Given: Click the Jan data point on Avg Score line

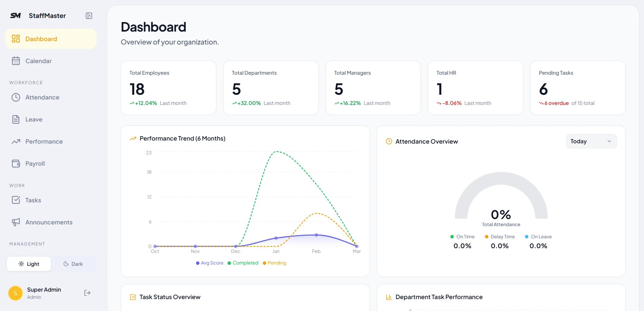Looking at the screenshot, I should [276, 238].
